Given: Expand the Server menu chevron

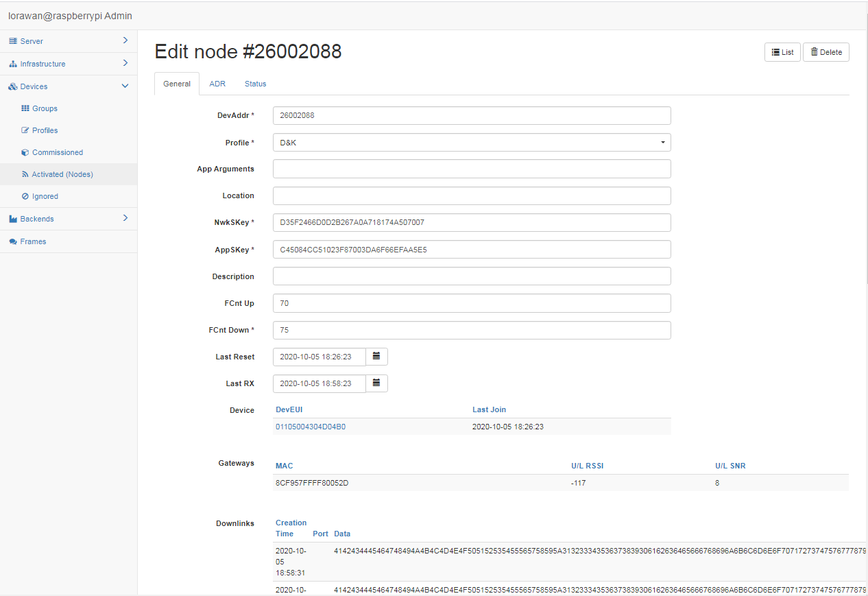Looking at the screenshot, I should [x=125, y=40].
